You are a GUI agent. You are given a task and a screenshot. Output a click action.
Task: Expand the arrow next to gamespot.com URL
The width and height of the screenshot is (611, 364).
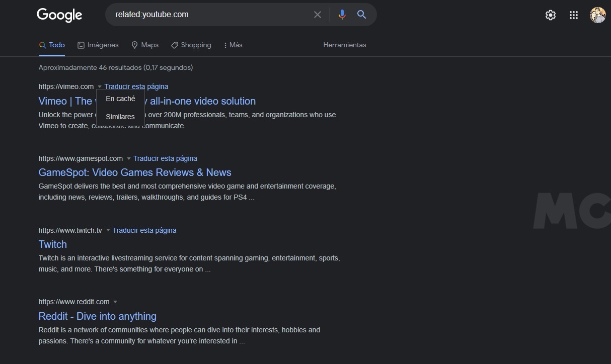click(x=129, y=159)
